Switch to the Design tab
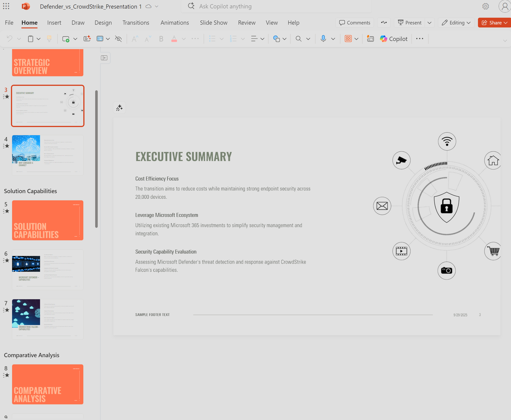Screen dimensions: 511x420 pos(103,23)
